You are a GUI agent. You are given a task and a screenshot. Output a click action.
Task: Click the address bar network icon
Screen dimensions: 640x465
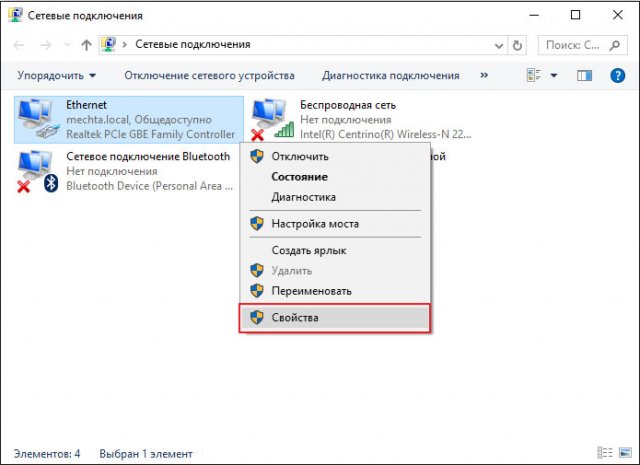pyautogui.click(x=109, y=44)
